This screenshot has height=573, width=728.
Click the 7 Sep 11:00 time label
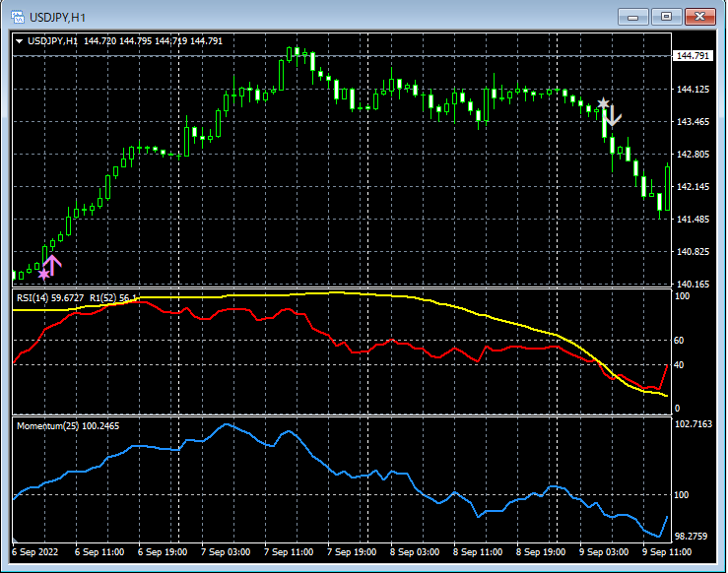pyautogui.click(x=289, y=552)
